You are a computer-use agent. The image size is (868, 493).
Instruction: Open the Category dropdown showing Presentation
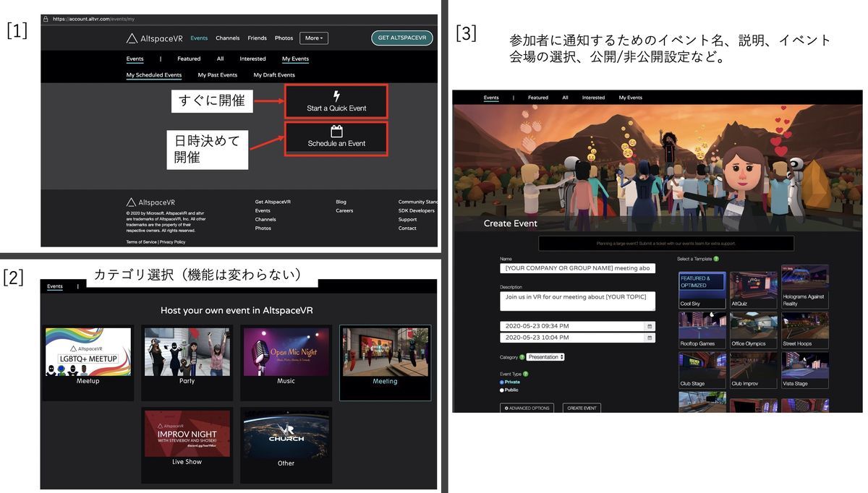[x=545, y=356]
